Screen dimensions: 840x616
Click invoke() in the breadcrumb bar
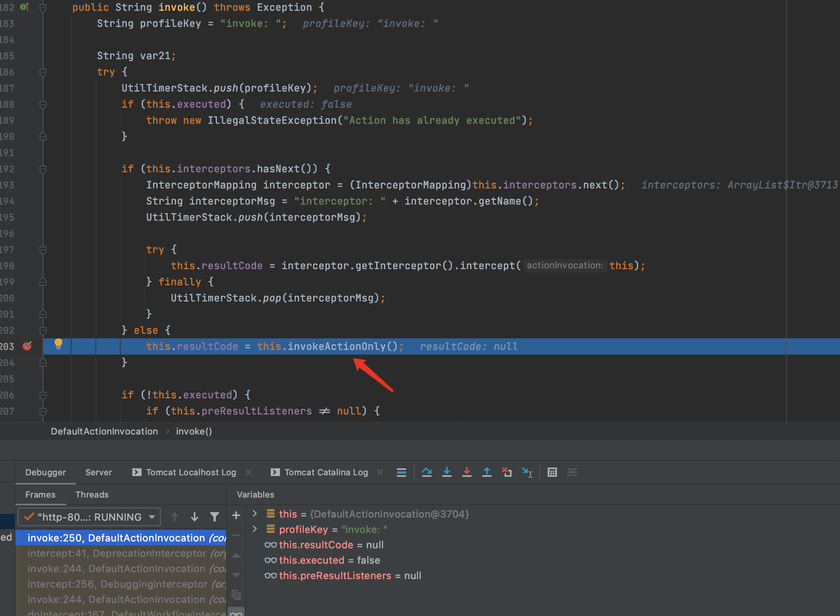click(194, 431)
